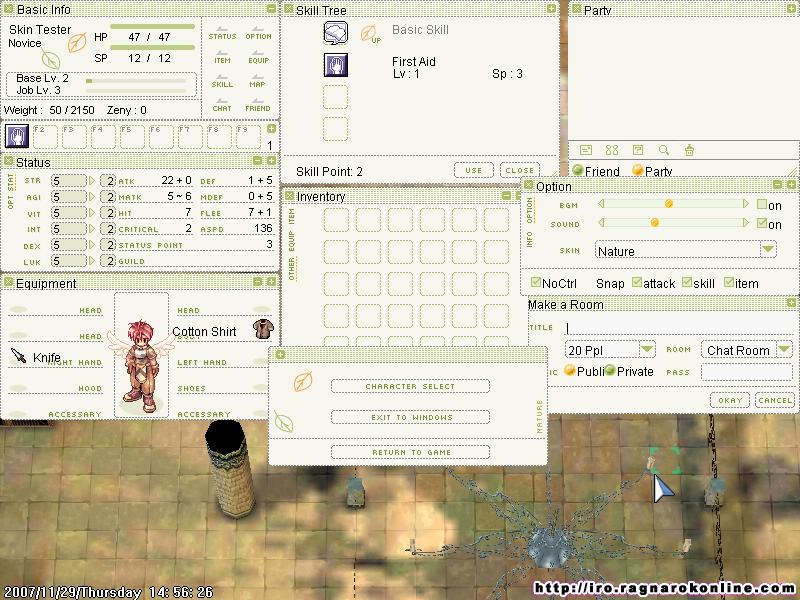Click OKAY in Make a Room
Screen dimensions: 800x600
(x=730, y=401)
